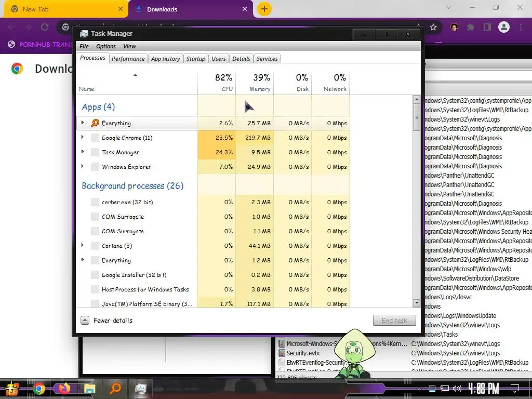Viewport: 532px width, 399px height.
Task: Select the first COM Surrogate process
Action: [x=213, y=217]
